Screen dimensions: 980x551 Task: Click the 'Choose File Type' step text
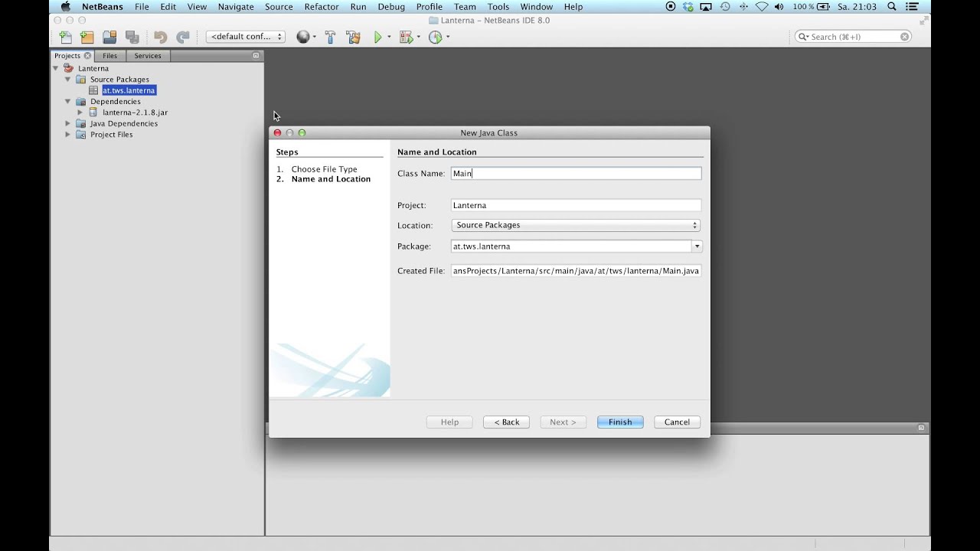click(x=324, y=169)
